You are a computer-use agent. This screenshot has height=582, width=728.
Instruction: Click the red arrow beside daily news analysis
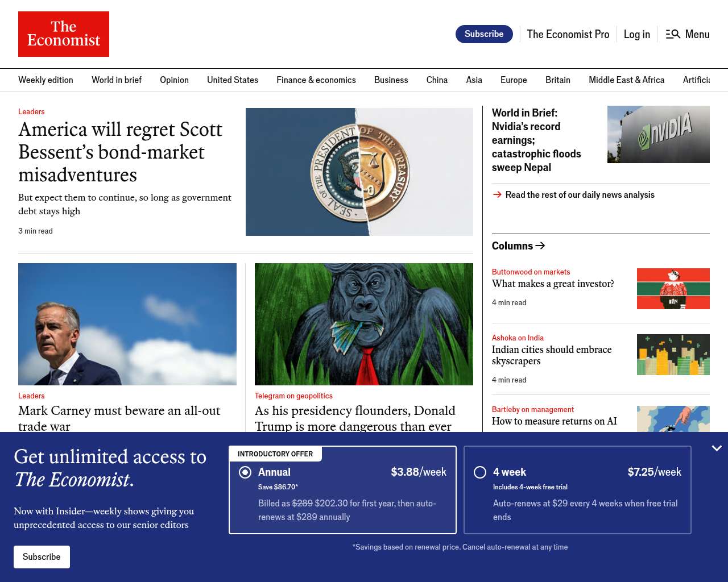coord(497,194)
